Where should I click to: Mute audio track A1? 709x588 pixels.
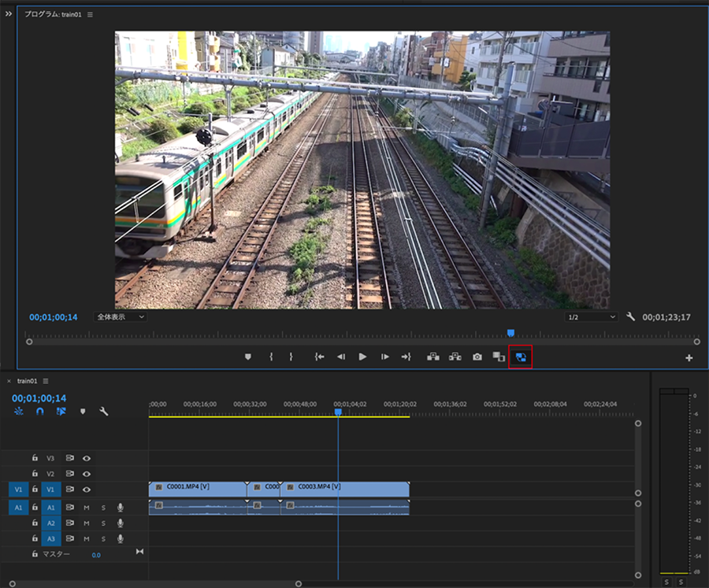point(87,508)
